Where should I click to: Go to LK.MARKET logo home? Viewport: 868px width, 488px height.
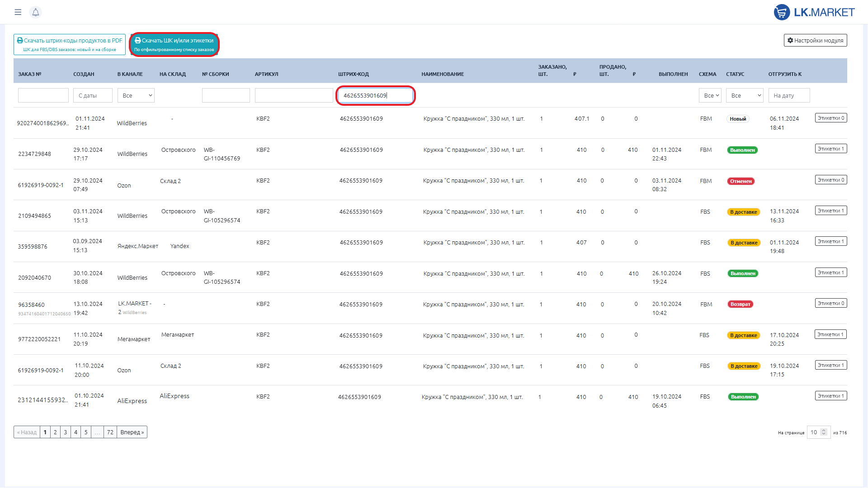(x=814, y=12)
